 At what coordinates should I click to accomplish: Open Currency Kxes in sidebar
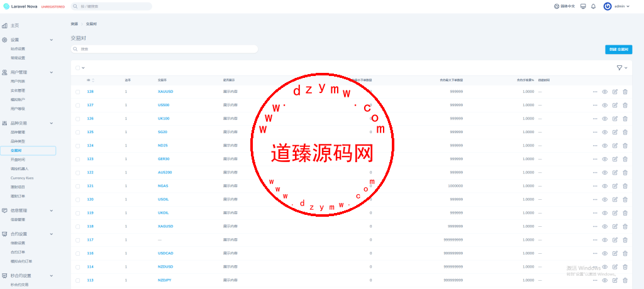(x=22, y=178)
